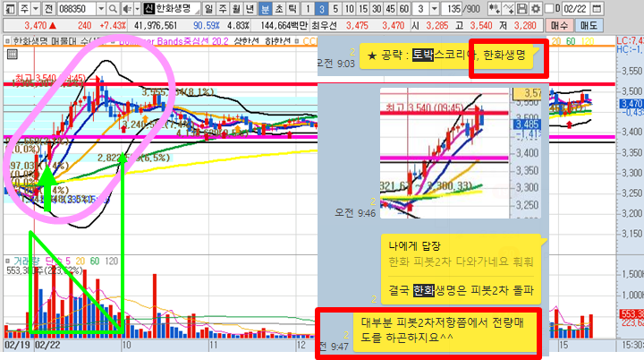The width and height of the screenshot is (644, 360).
Task: Click the stock code field 088350
Action: 76,9
